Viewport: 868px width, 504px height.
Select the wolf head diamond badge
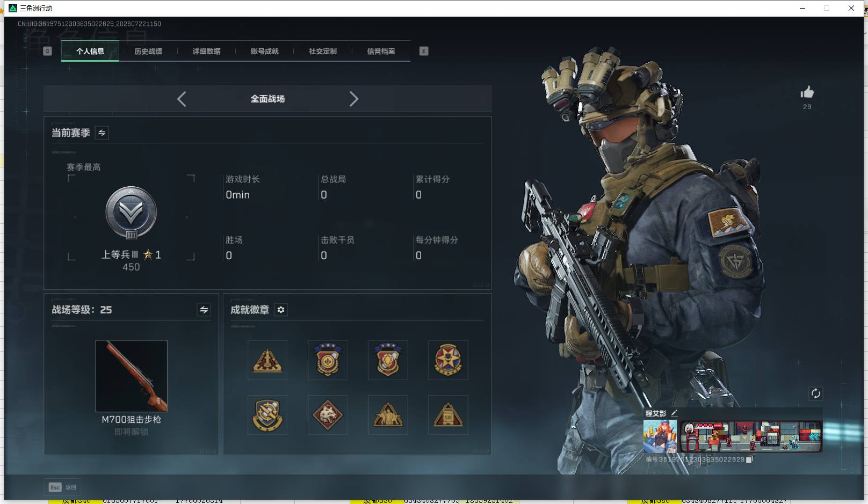pyautogui.click(x=328, y=415)
